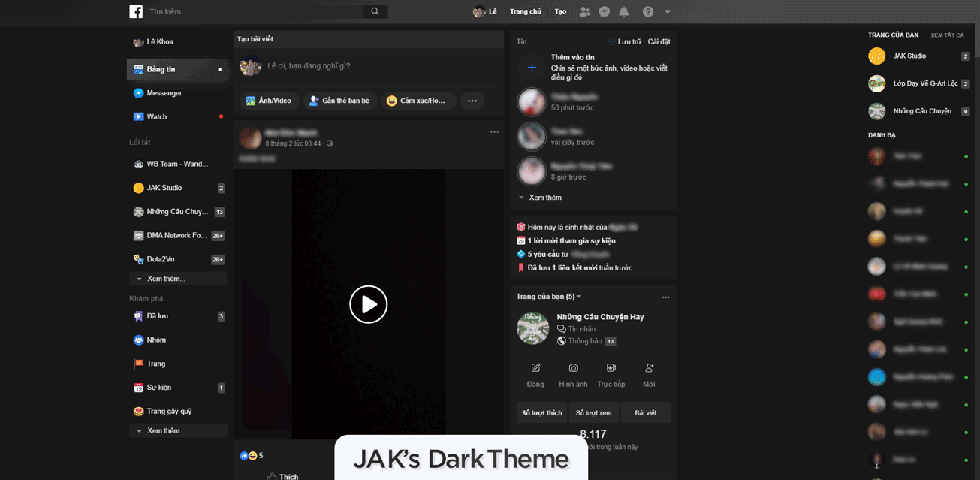Open post options ellipsis menu
980x480 pixels.
(494, 131)
